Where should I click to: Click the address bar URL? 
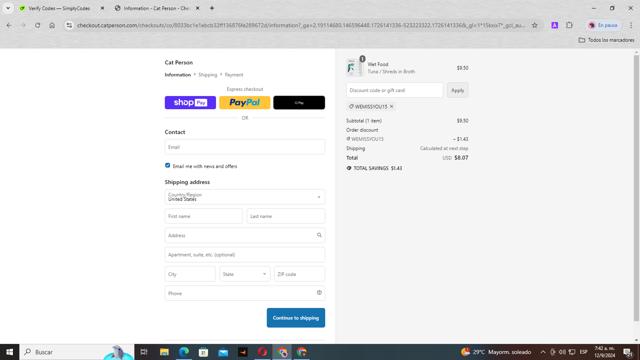(x=301, y=25)
